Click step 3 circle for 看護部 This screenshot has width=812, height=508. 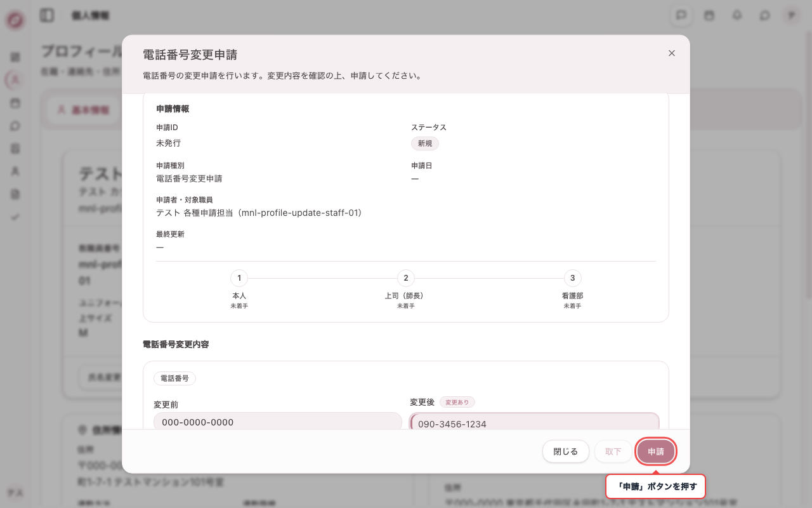coord(573,278)
